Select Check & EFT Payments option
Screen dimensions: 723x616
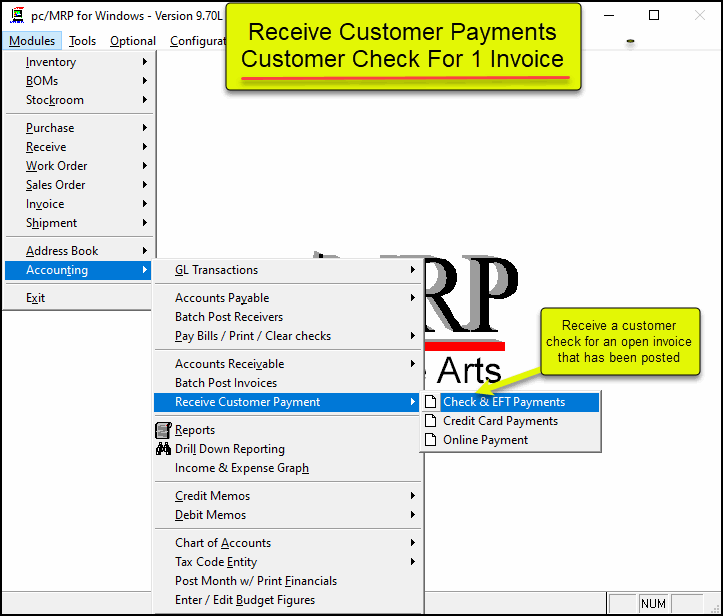coord(504,402)
